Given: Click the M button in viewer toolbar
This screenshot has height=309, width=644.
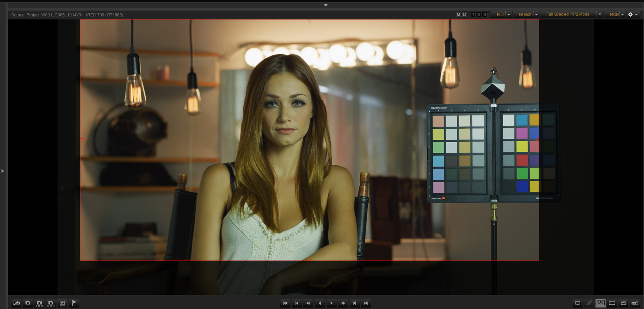Looking at the screenshot, I should pyautogui.click(x=458, y=15).
